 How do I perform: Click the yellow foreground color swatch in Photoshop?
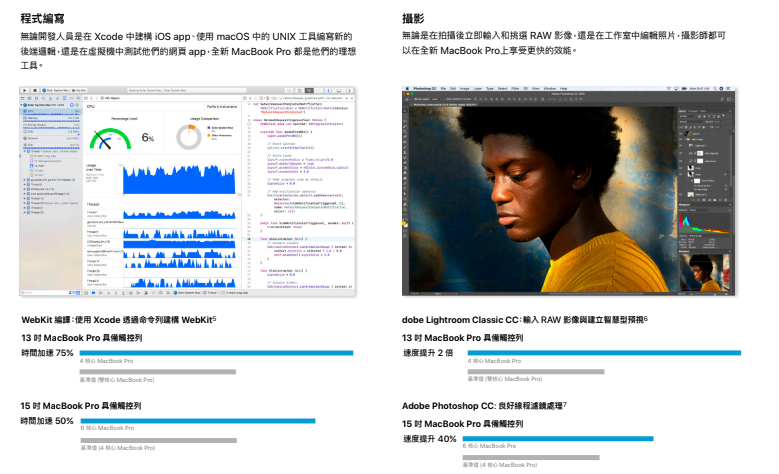click(404, 224)
